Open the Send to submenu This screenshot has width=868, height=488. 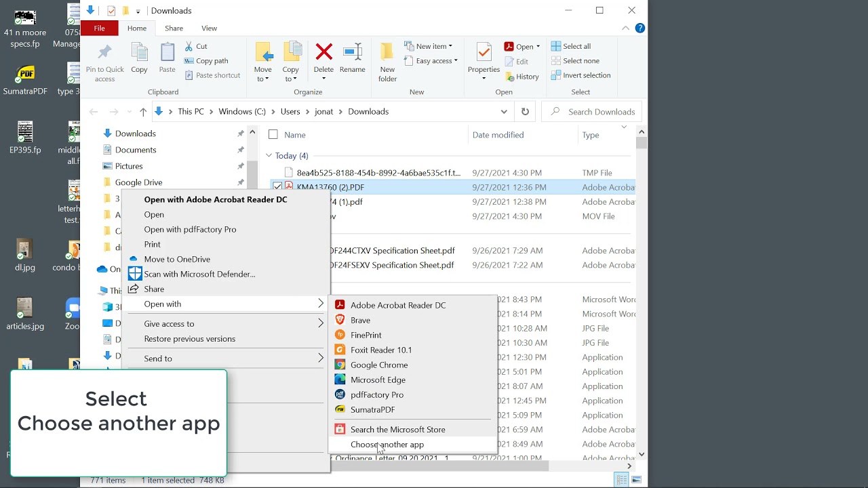pos(157,358)
